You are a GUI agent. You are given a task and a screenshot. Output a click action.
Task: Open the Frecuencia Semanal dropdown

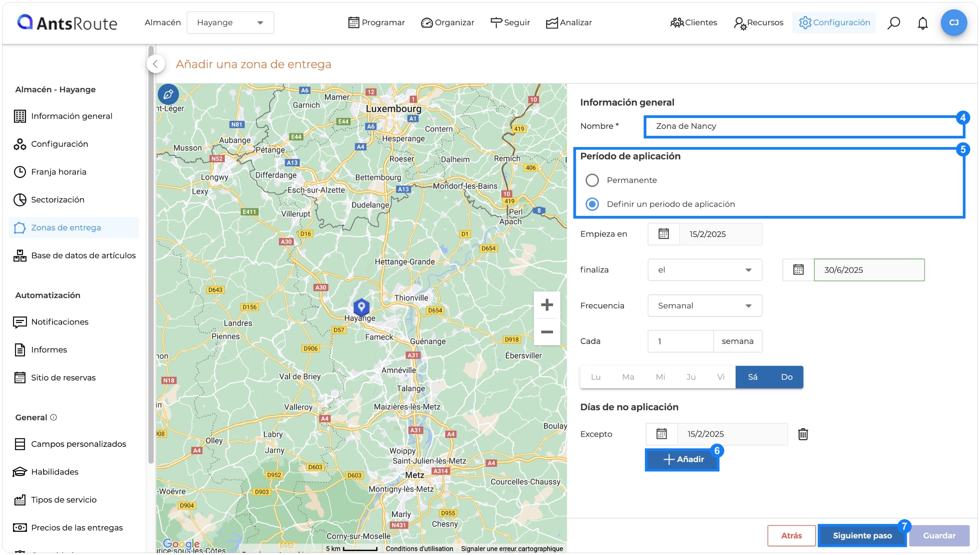[x=705, y=305]
